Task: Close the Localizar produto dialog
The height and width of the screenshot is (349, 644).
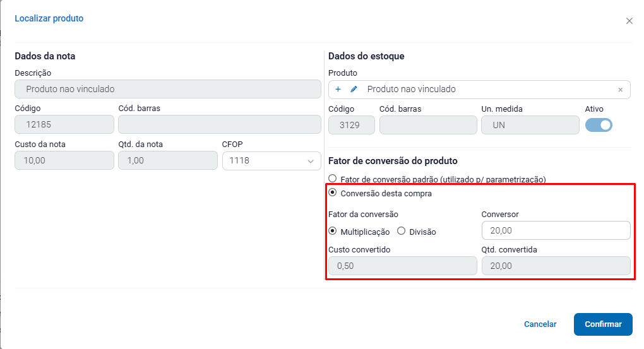Action: pyautogui.click(x=629, y=21)
